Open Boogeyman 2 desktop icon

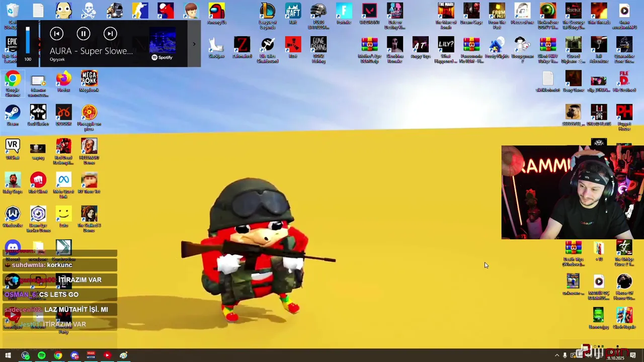pos(522,50)
